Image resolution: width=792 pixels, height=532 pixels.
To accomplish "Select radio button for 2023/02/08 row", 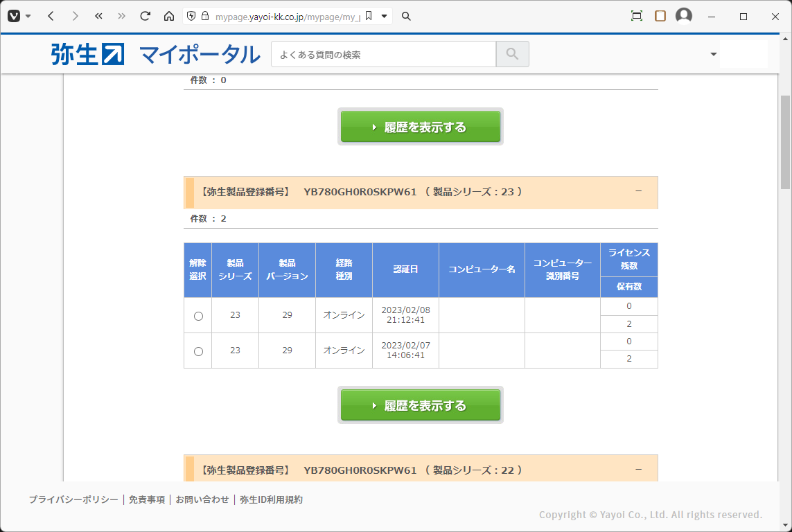I will [198, 316].
